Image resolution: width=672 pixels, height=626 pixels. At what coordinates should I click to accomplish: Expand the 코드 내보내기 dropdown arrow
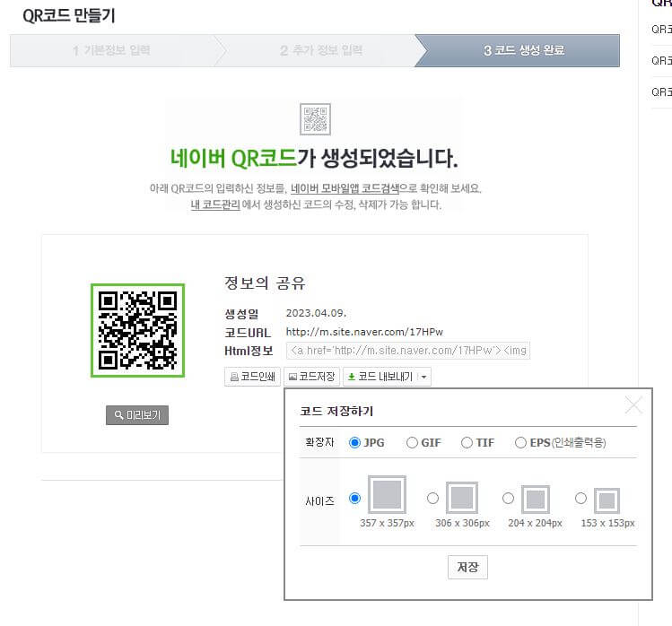pos(423,377)
